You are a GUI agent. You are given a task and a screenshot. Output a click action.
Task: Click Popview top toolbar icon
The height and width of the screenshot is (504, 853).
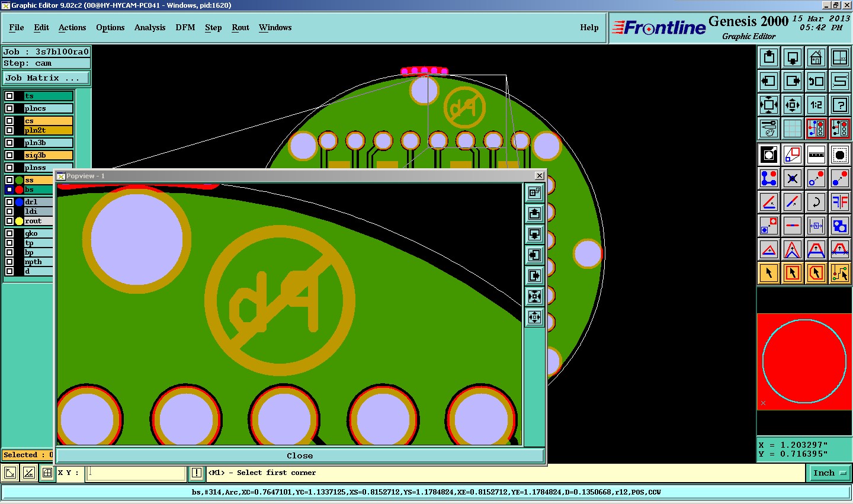pyautogui.click(x=534, y=192)
